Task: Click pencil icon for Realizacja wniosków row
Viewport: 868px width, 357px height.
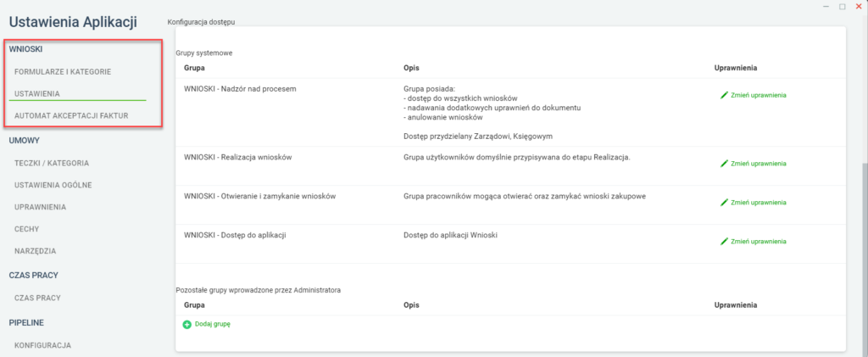Action: [724, 164]
